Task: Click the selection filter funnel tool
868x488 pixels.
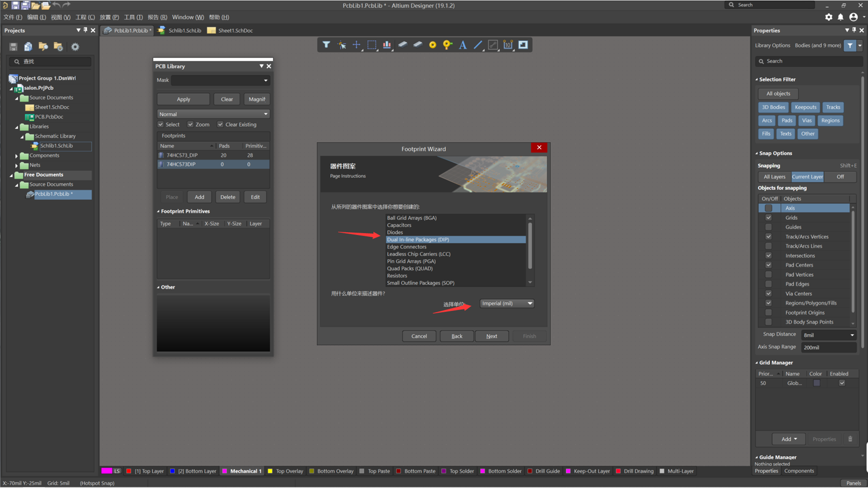Action: 326,45
